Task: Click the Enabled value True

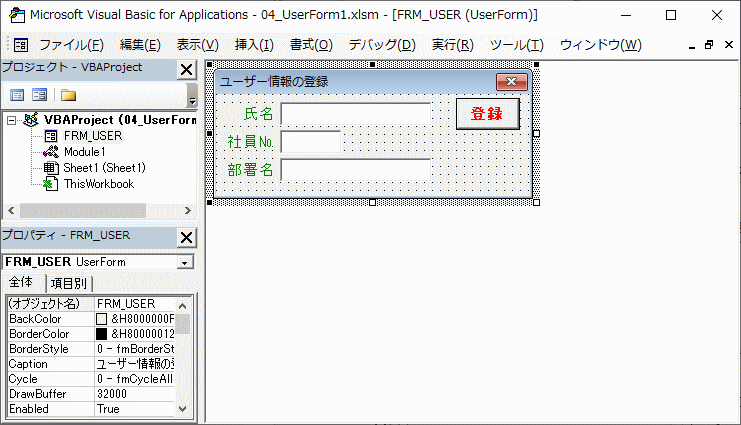Action: pos(135,409)
